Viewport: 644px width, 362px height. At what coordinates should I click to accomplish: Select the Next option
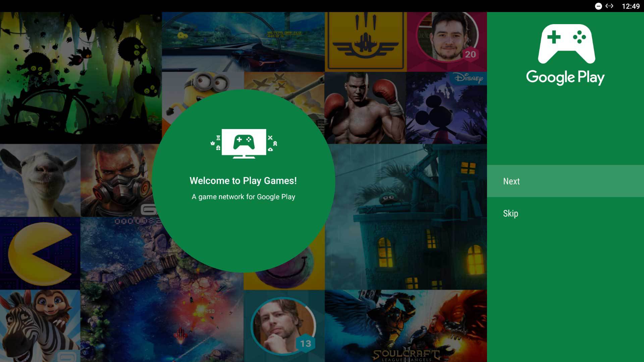(566, 181)
